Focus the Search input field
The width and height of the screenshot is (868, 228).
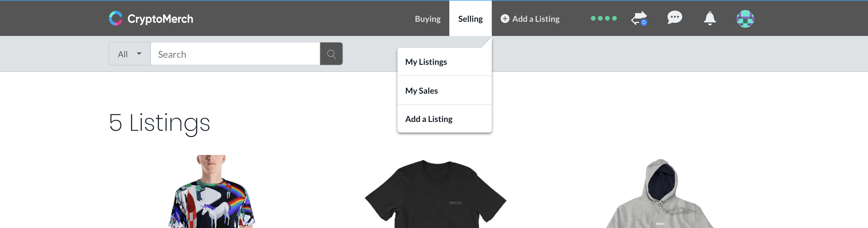pos(235,54)
